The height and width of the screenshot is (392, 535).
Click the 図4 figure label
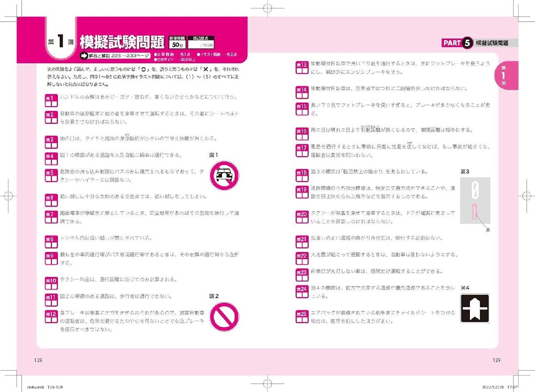coord(465,288)
